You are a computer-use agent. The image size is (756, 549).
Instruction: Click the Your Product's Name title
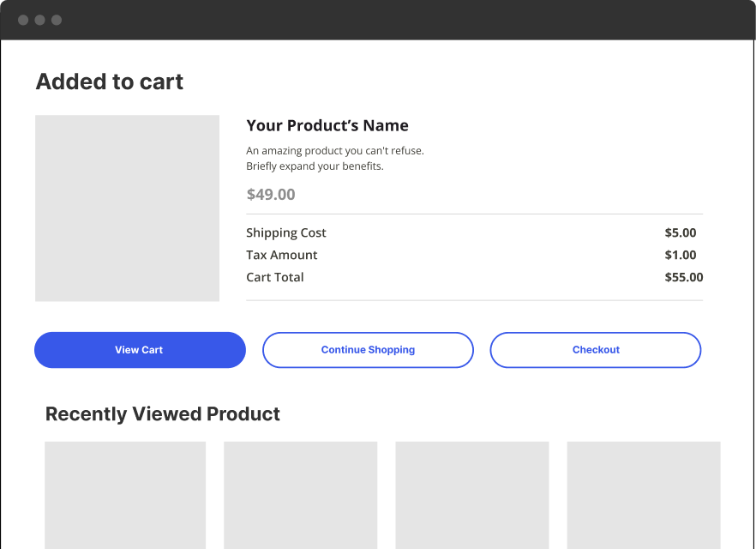327,125
